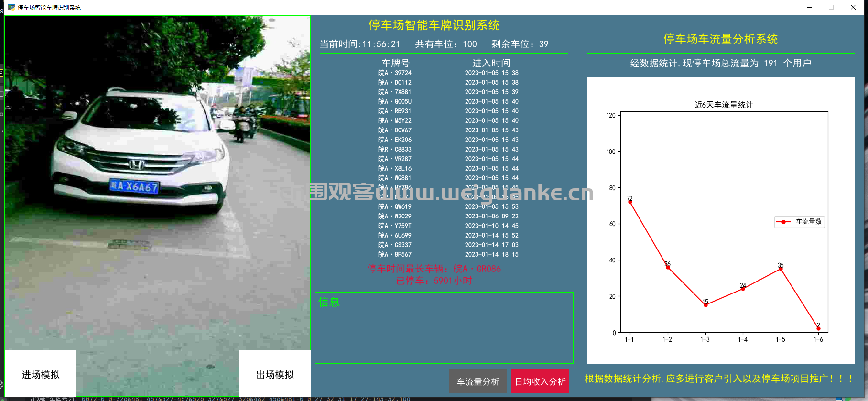The image size is (868, 401).
Task: Click the 车流量数 legend entry
Action: point(800,221)
